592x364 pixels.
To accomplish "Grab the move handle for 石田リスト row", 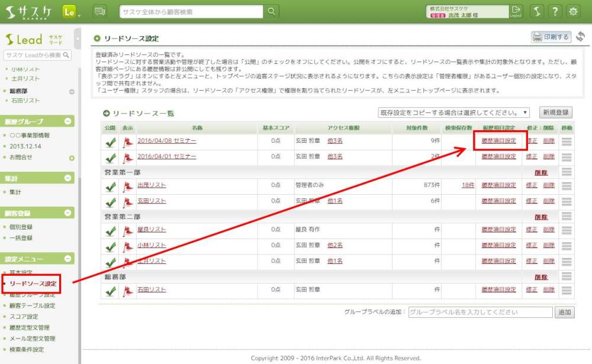I will click(x=567, y=290).
